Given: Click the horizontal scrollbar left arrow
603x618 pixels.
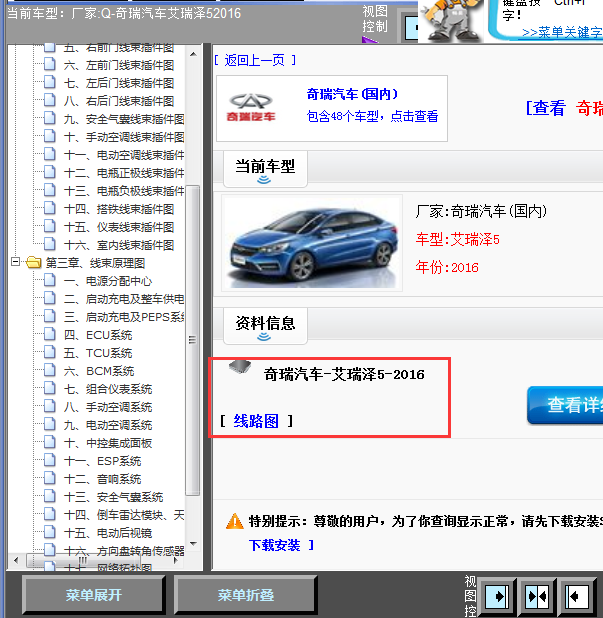Looking at the screenshot, I should [x=16, y=560].
